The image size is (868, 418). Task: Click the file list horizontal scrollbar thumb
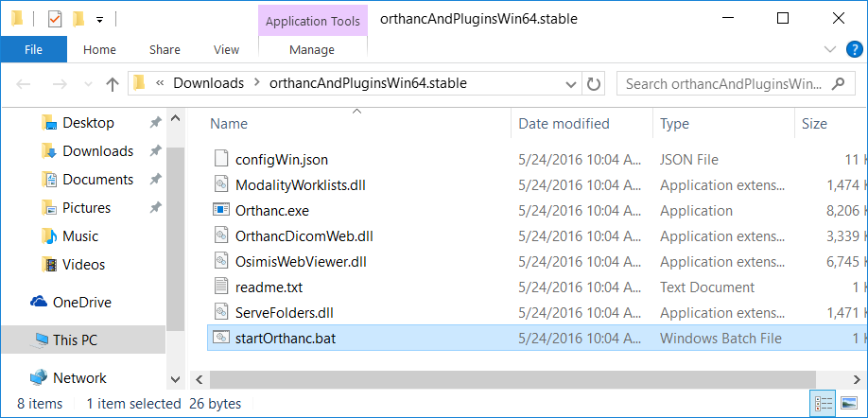(513, 380)
